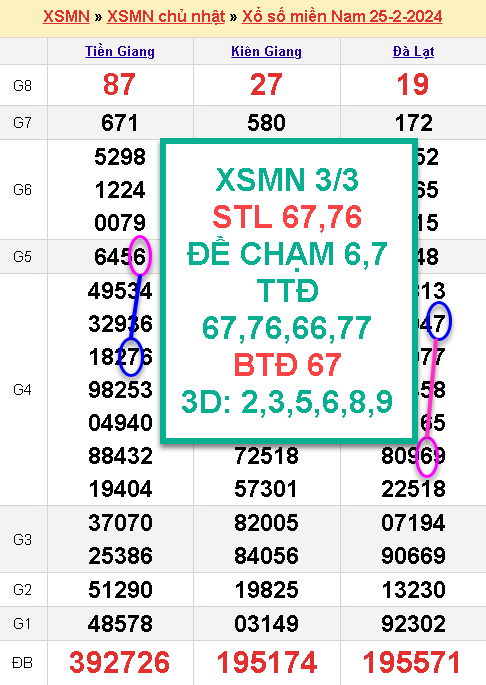Select Kiên Giang special prize 195174
The height and width of the screenshot is (685, 486).
tap(267, 662)
